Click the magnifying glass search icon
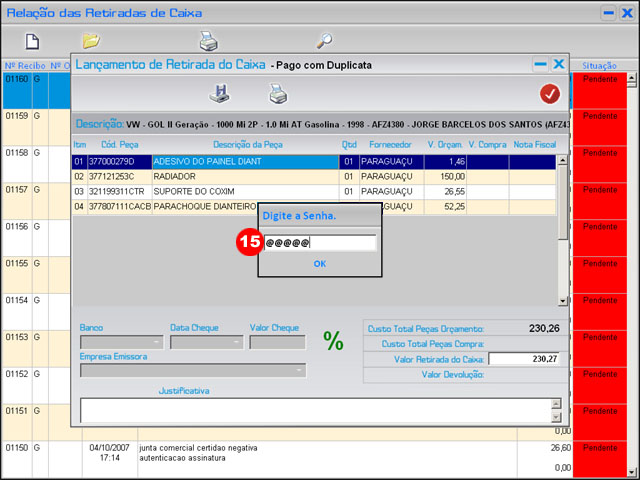The image size is (640, 480). click(x=324, y=41)
